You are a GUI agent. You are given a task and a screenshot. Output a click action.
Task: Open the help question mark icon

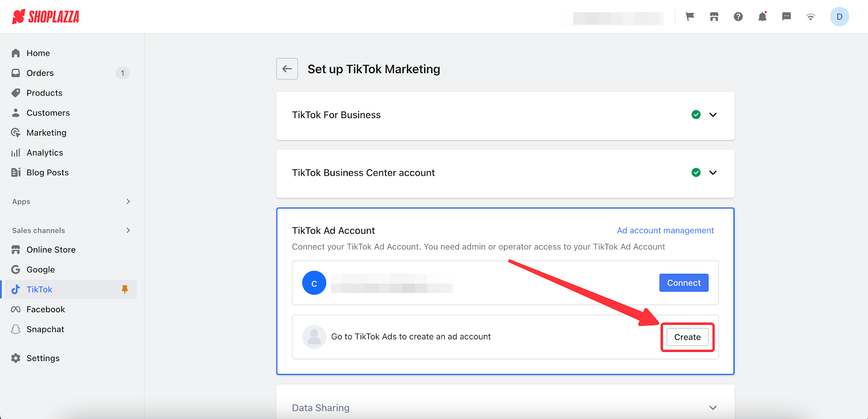click(738, 17)
